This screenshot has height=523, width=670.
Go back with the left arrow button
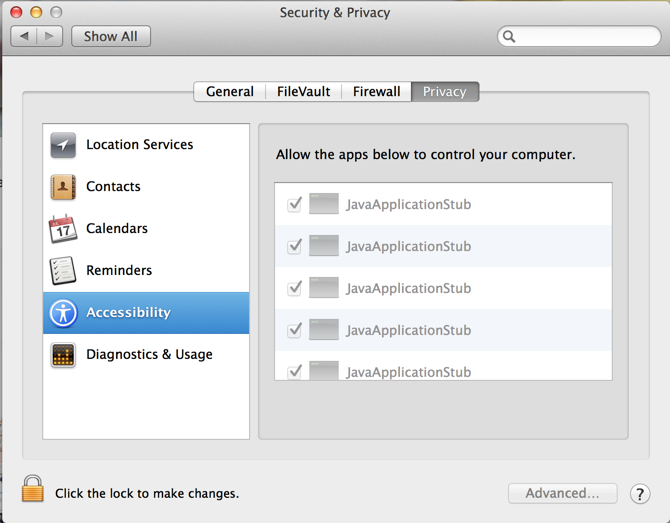pyautogui.click(x=25, y=36)
